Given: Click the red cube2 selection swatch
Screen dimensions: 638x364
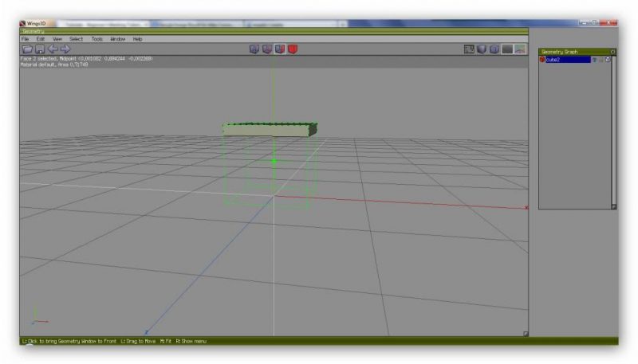Looking at the screenshot, I should 542,60.
